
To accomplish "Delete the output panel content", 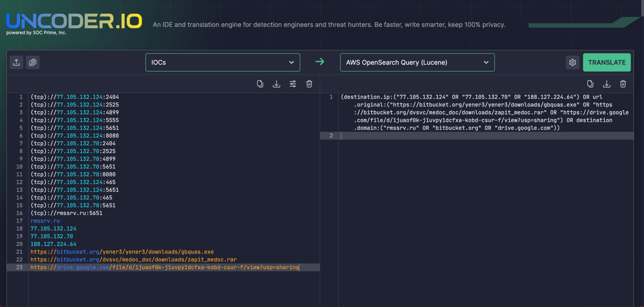I will [623, 84].
